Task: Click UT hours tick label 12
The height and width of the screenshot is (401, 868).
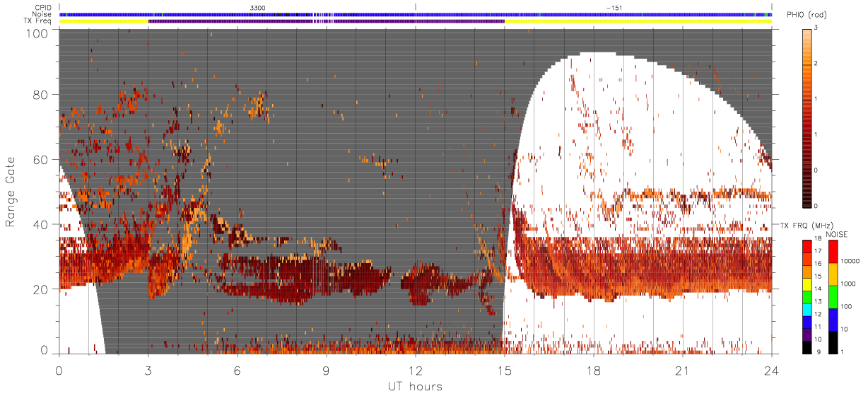Action: 415,370
